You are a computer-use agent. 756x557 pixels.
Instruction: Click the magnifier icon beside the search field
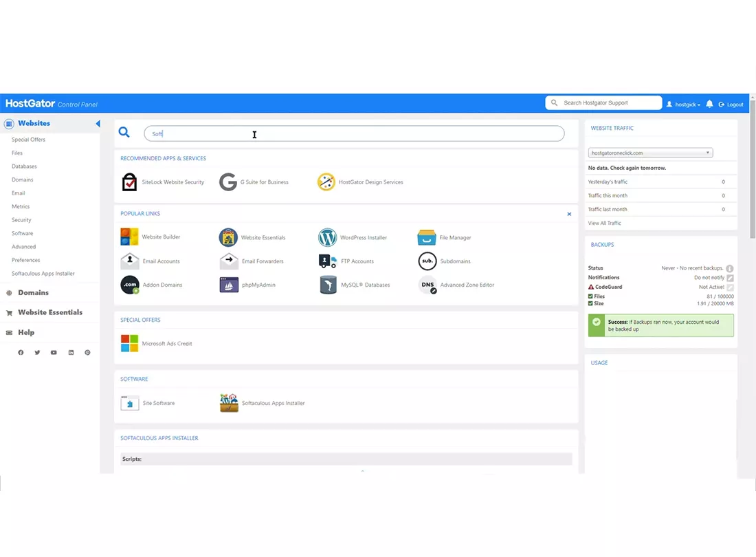click(124, 132)
